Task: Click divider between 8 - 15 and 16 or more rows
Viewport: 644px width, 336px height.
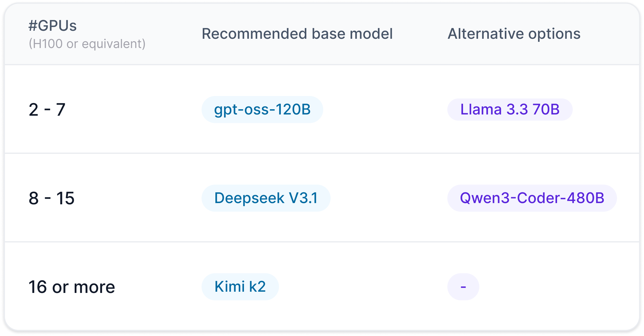Action: [322, 242]
